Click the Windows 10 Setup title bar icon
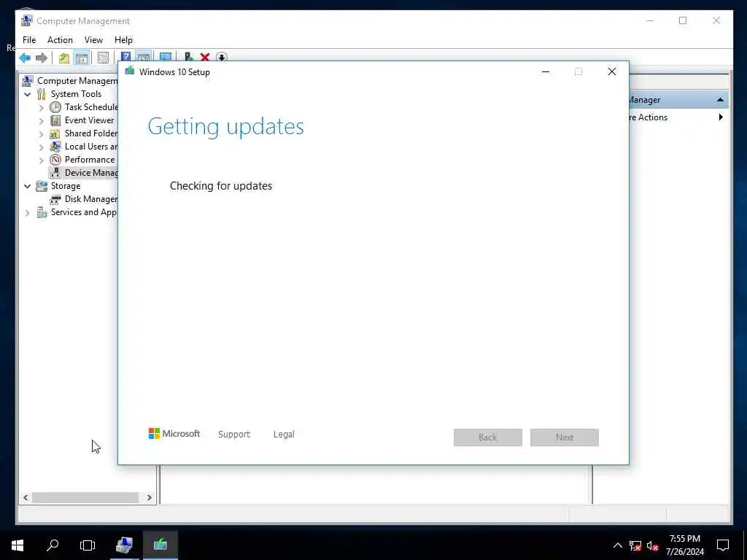 pyautogui.click(x=130, y=71)
